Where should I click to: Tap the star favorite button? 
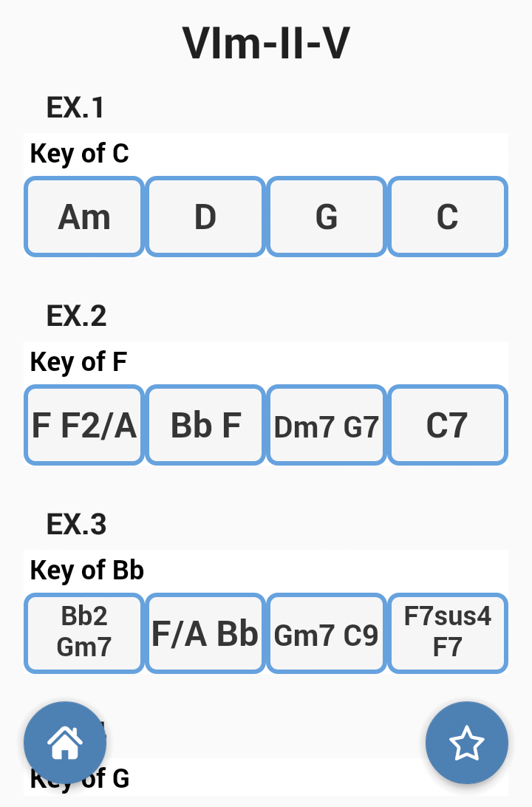[x=466, y=743]
